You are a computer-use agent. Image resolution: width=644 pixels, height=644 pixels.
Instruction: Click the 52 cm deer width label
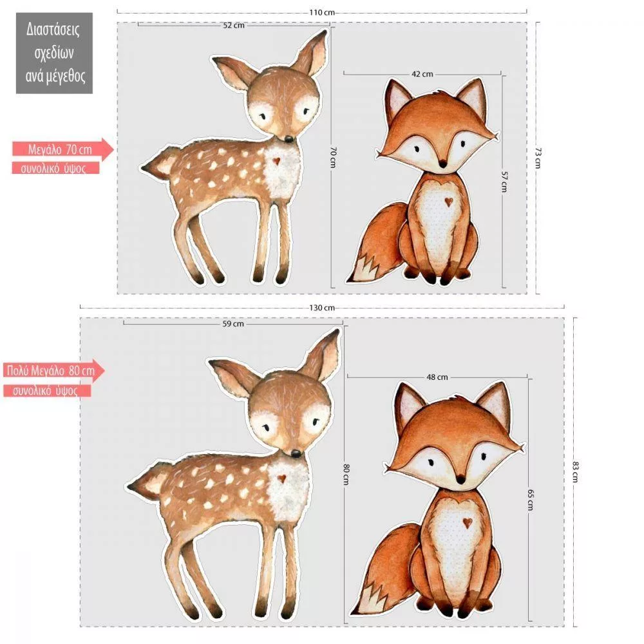[234, 25]
